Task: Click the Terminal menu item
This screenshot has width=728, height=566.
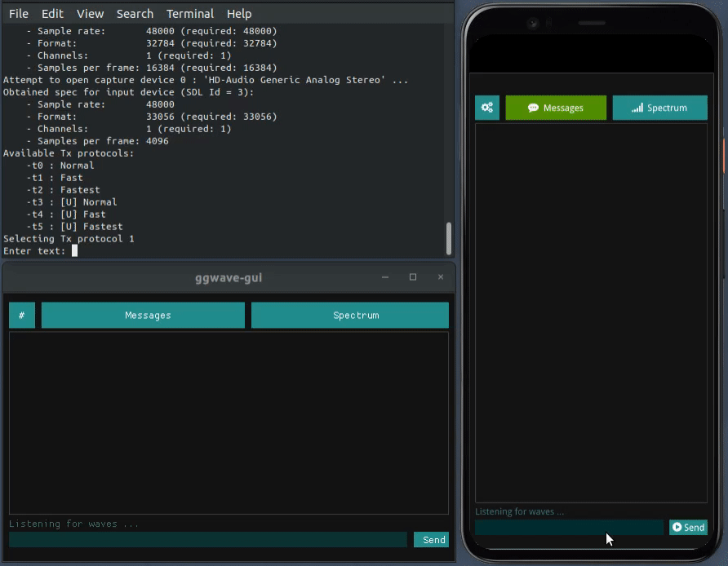Action: pos(190,14)
